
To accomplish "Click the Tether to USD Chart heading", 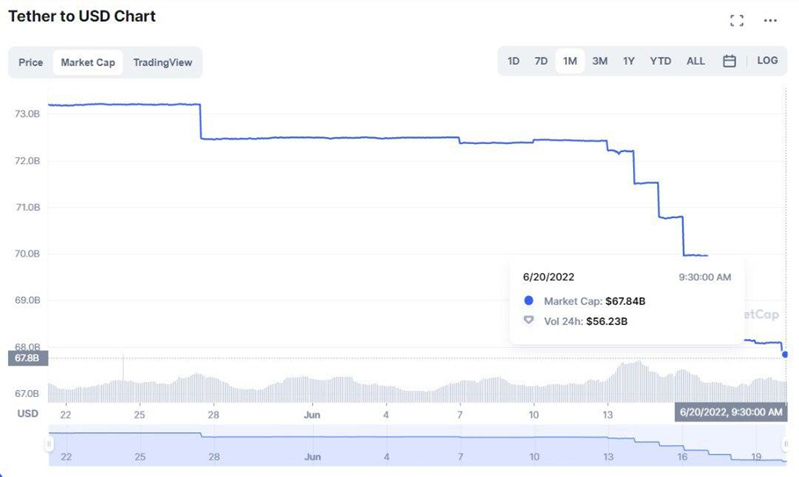I will tap(82, 16).
